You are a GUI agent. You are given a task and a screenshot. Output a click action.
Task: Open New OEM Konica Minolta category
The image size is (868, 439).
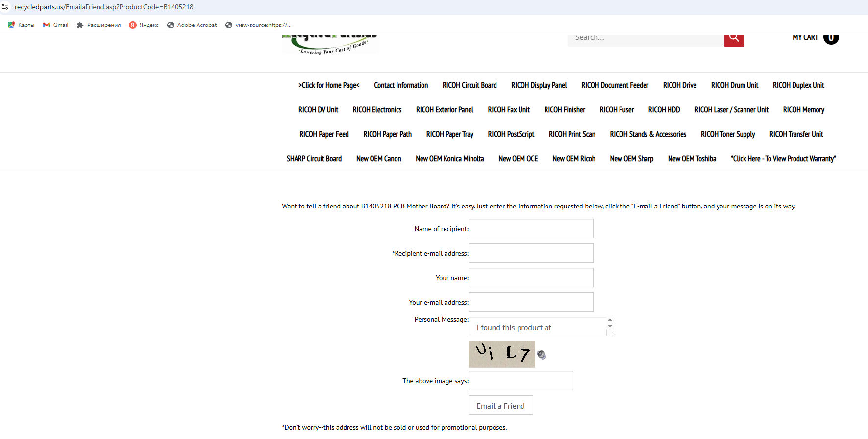449,159
